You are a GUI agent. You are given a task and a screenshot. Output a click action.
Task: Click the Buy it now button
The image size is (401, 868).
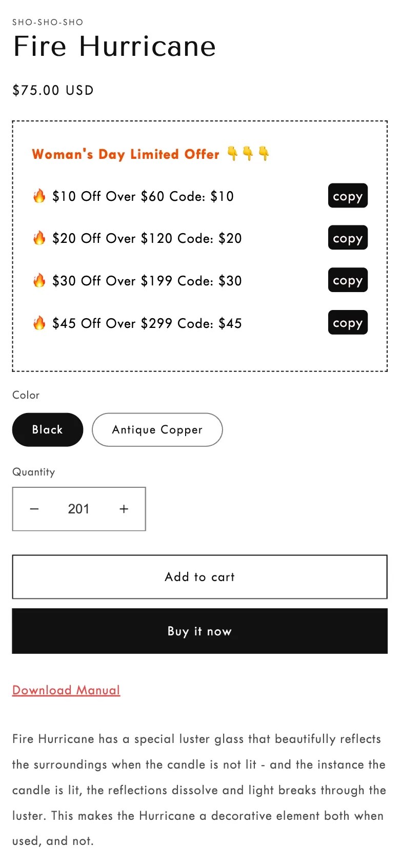(199, 631)
